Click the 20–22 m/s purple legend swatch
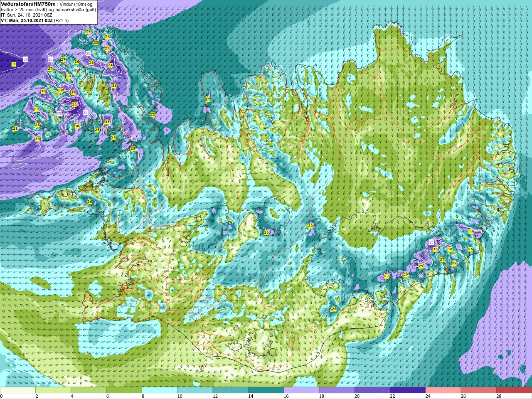Viewport: 532px width, 399px height. (x=372, y=391)
